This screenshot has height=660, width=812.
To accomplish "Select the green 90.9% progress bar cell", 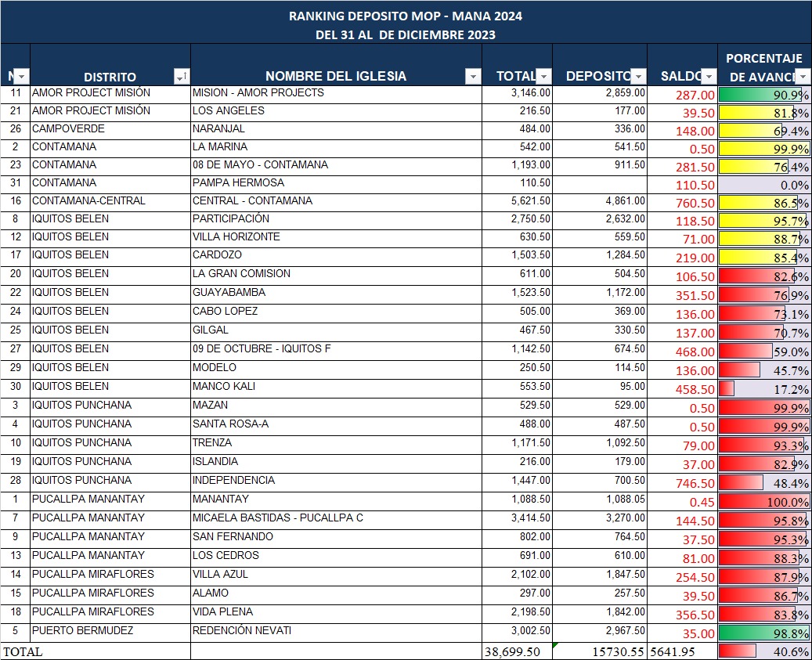I will pyautogui.click(x=763, y=94).
